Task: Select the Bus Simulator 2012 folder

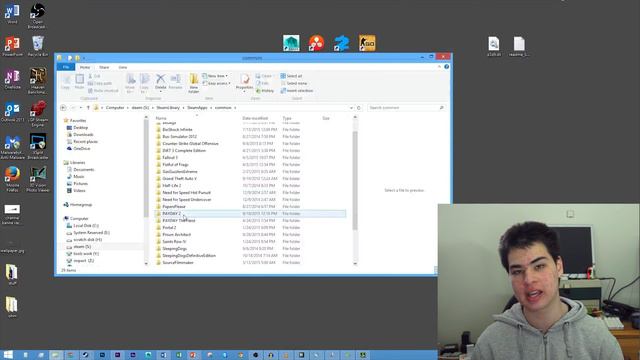Action: pyautogui.click(x=180, y=136)
